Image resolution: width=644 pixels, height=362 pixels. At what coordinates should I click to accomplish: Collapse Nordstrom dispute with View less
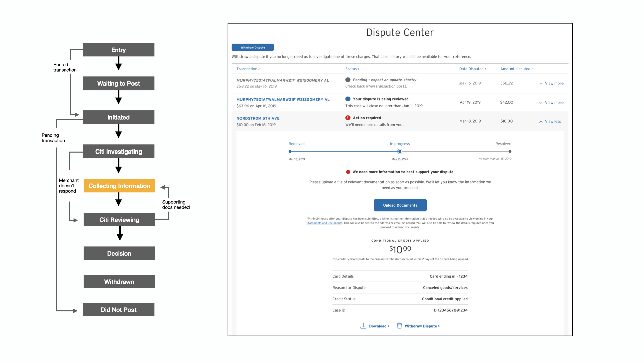click(550, 121)
